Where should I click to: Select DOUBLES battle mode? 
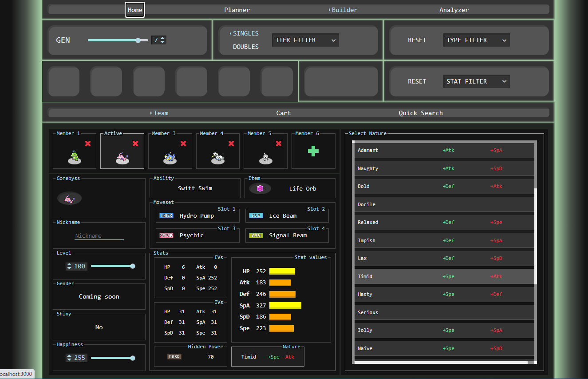click(246, 47)
